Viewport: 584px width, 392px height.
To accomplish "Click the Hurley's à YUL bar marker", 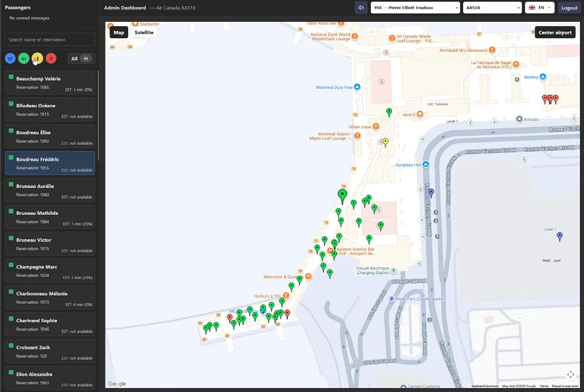I will (286, 295).
